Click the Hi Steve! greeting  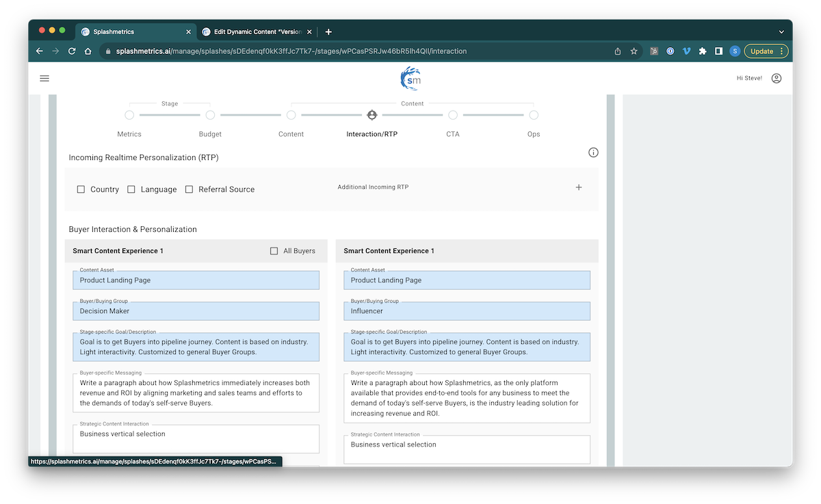coord(749,79)
